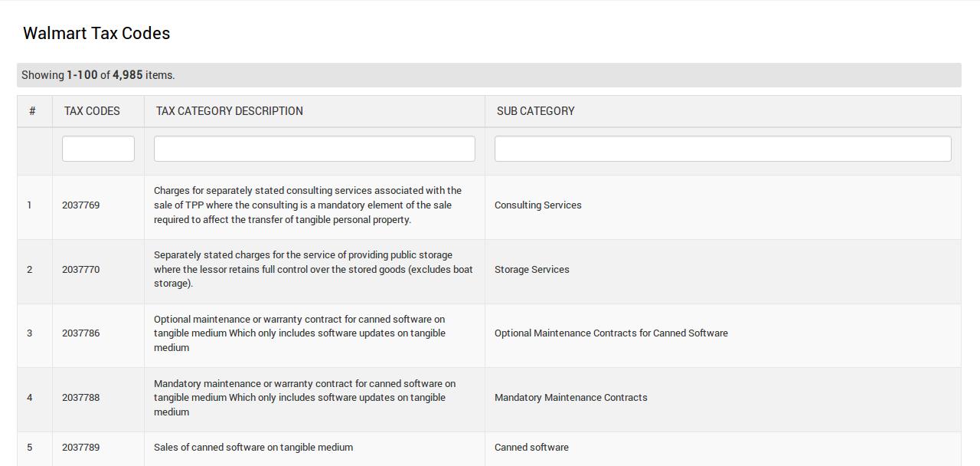Select tax code 2037769 cell

click(x=80, y=205)
